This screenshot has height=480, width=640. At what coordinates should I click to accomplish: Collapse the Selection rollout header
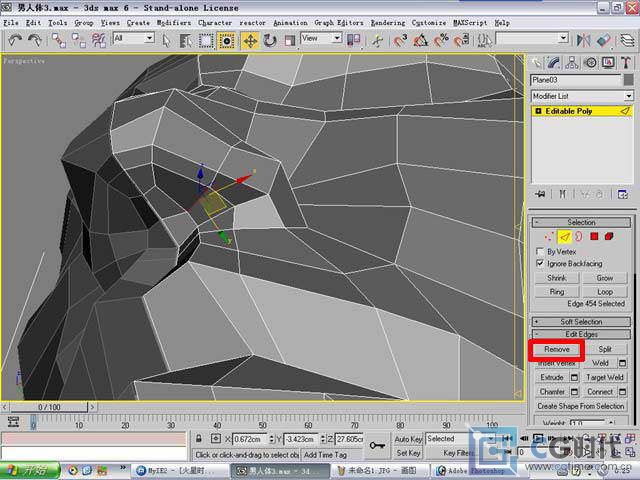coord(581,222)
